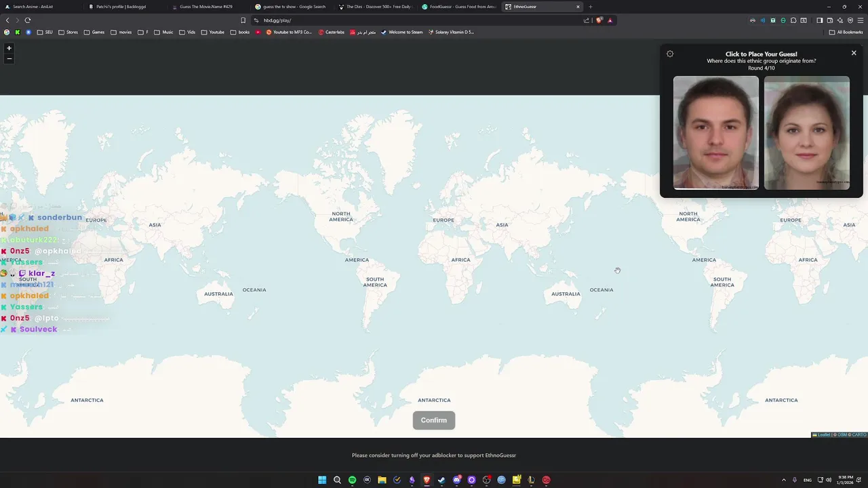Screen dimensions: 868x488
Task: Switch to guess the tv show Google tab
Action: click(292, 7)
